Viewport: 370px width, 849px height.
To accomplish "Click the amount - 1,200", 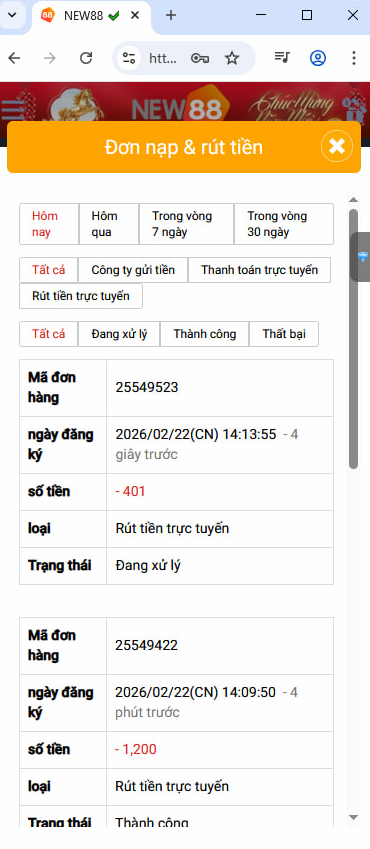I will pos(136,749).
